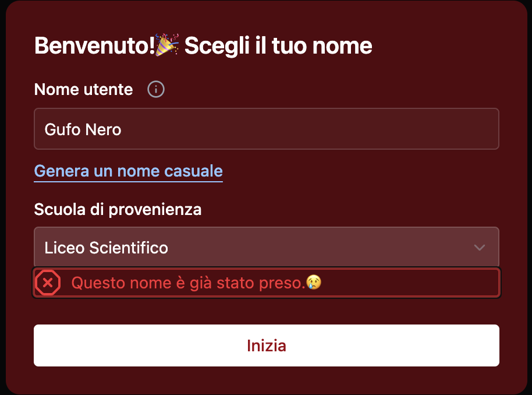Click the red X error icon
Image resolution: width=532 pixels, height=395 pixels.
pyautogui.click(x=48, y=283)
